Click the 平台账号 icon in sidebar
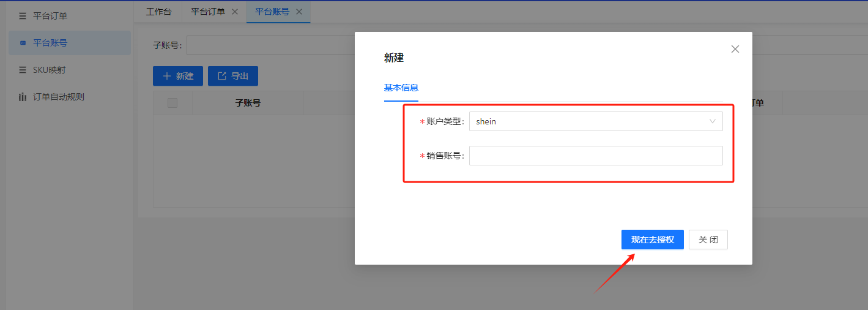Viewport: 868px width, 310px height. (23, 43)
